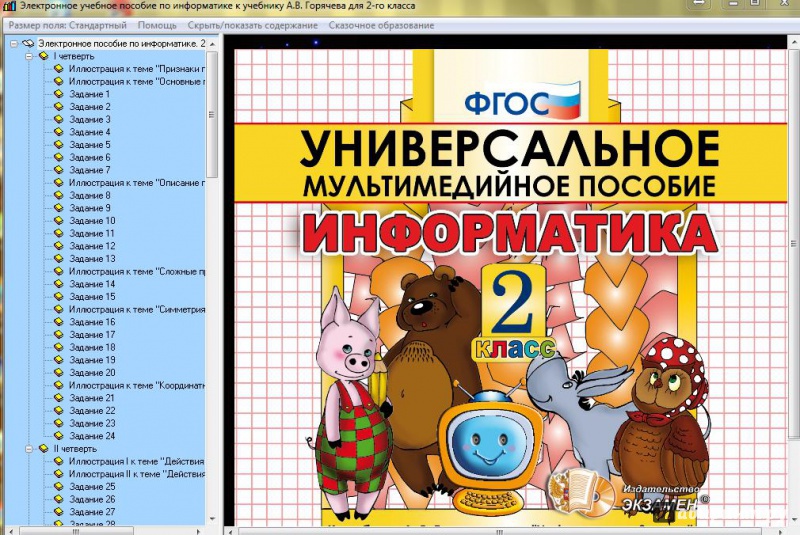Select 'Задание 19' in the tree
Viewport: 800px width, 535px height.
tap(92, 360)
